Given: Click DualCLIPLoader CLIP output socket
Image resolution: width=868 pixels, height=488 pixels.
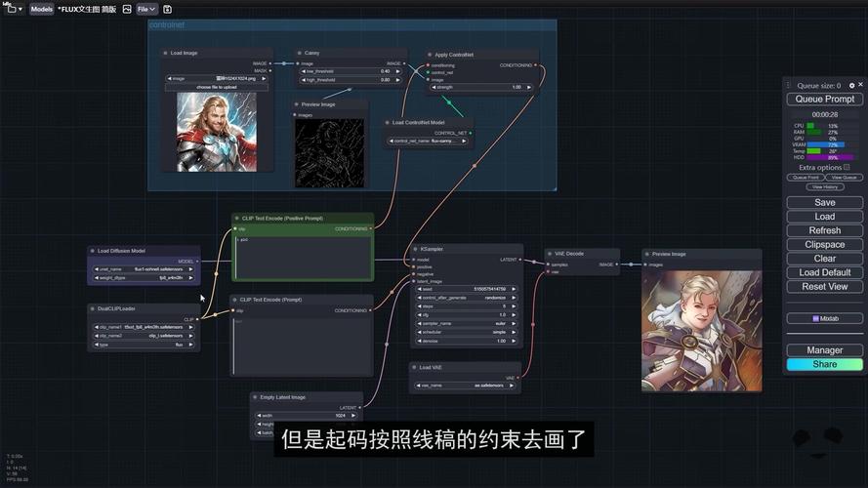Looking at the screenshot, I should coord(197,319).
